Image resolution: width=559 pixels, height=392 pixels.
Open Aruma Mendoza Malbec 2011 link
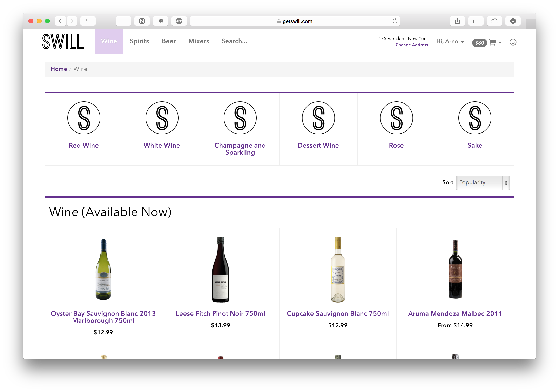pyautogui.click(x=455, y=314)
